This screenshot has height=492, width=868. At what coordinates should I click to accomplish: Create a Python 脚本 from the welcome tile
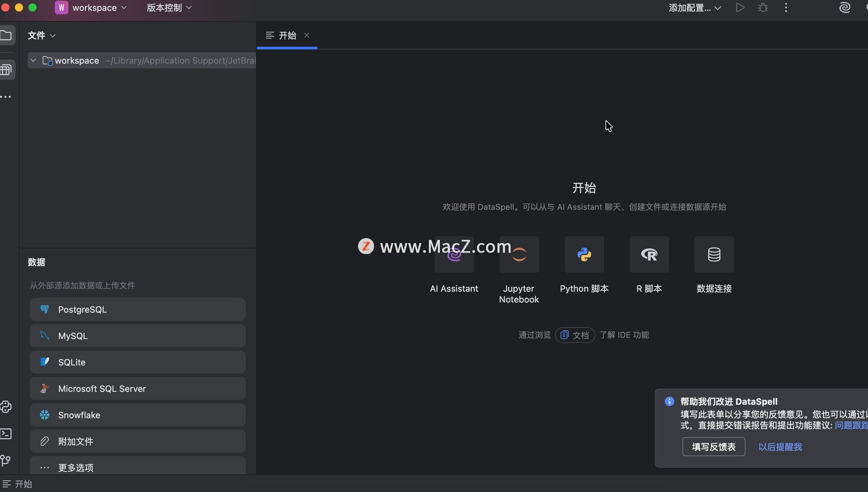[584, 254]
